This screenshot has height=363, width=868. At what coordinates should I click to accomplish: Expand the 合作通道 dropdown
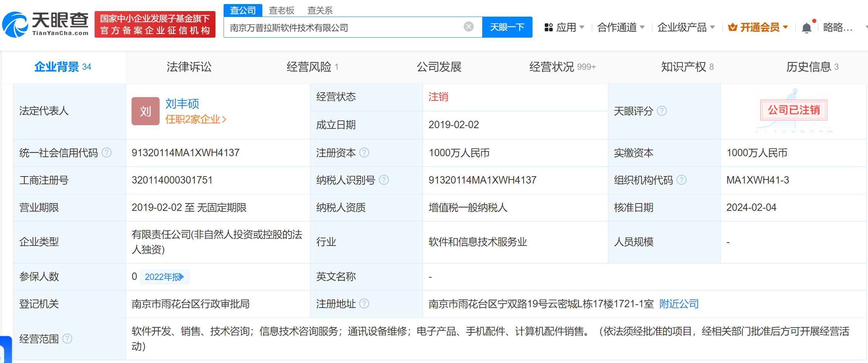621,27
